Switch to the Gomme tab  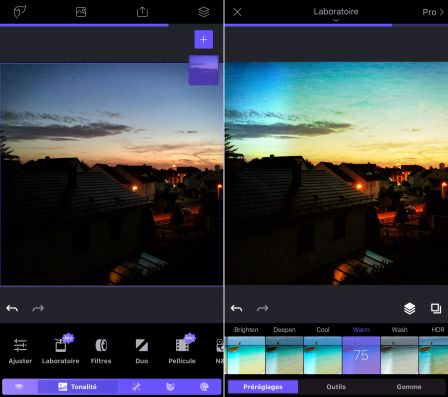[409, 387]
